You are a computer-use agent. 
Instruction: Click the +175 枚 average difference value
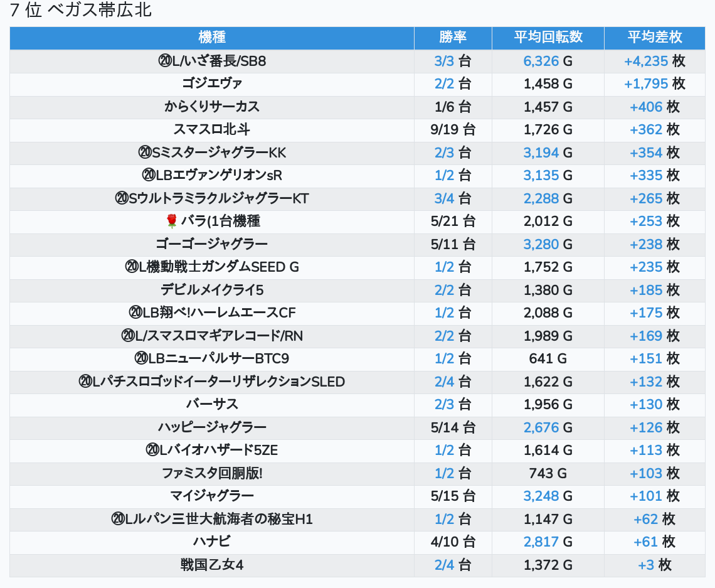click(655, 313)
